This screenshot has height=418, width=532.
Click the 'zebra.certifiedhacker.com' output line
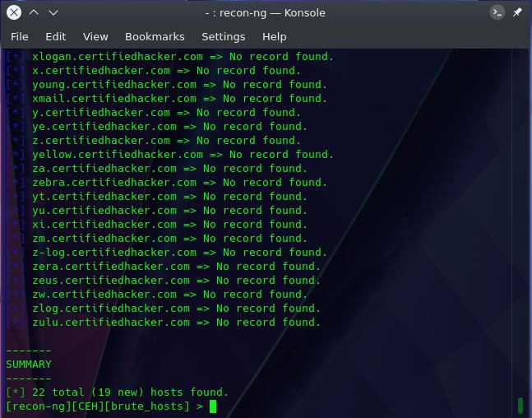pos(167,183)
